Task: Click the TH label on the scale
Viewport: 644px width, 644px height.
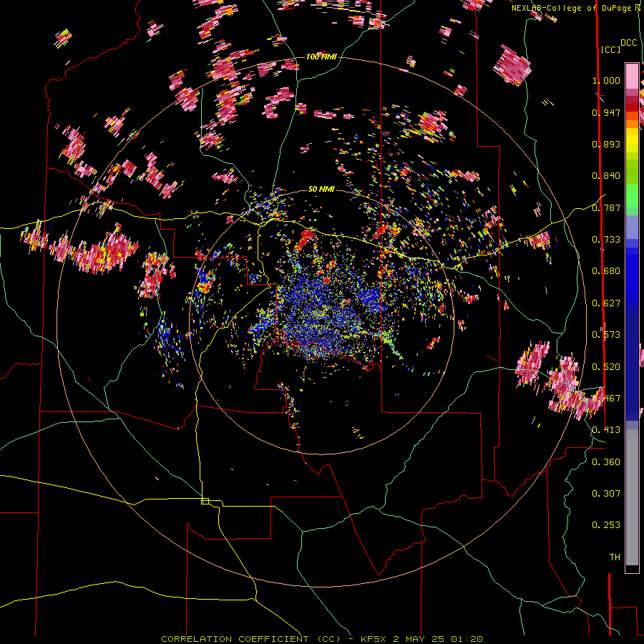Action: click(x=615, y=557)
